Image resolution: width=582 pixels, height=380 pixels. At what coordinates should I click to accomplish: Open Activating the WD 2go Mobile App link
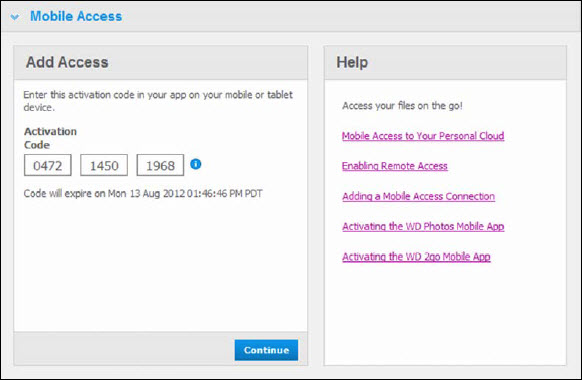tap(416, 256)
